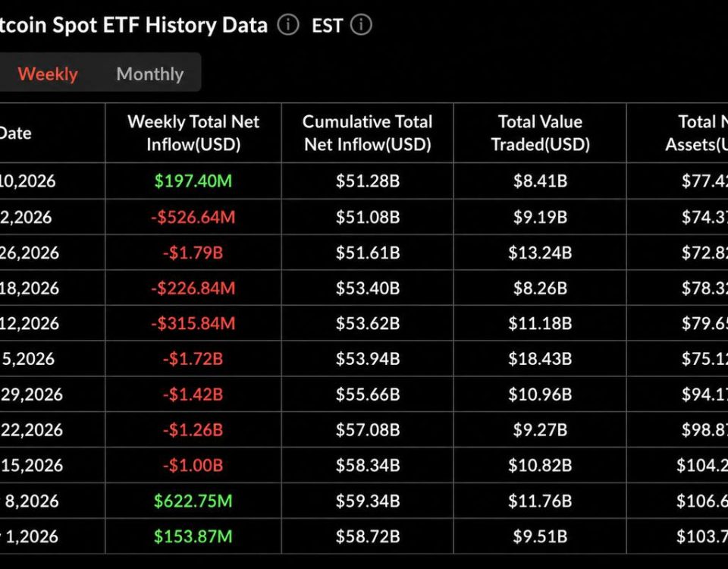
Task: Select the -$1.26B weekly inflow cell
Action: pos(193,429)
